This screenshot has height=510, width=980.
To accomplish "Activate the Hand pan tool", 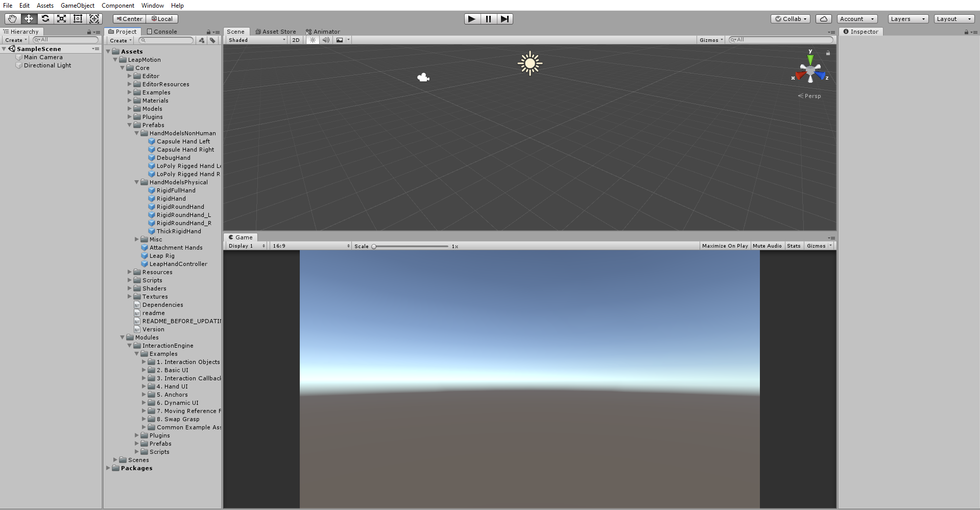I will (12, 18).
